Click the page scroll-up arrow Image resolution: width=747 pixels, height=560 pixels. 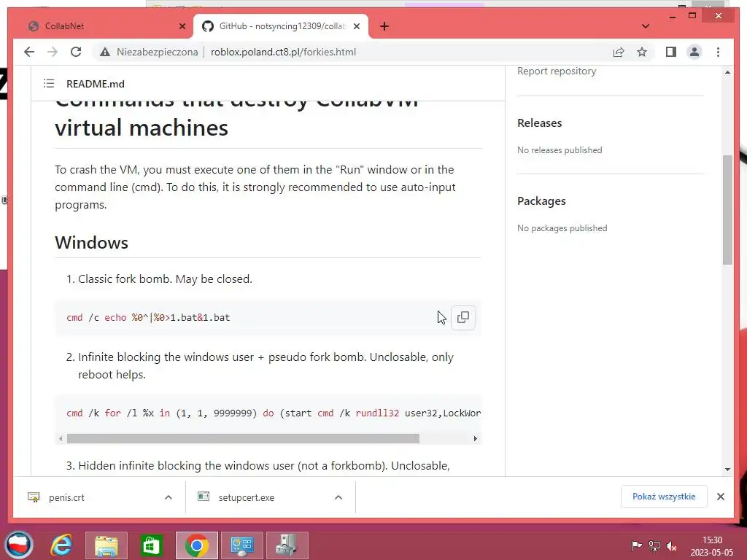pos(727,72)
